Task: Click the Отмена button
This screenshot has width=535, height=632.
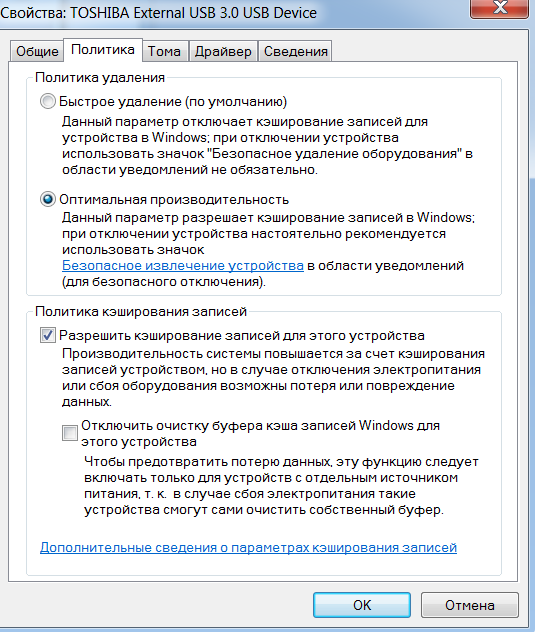Action: [x=469, y=605]
